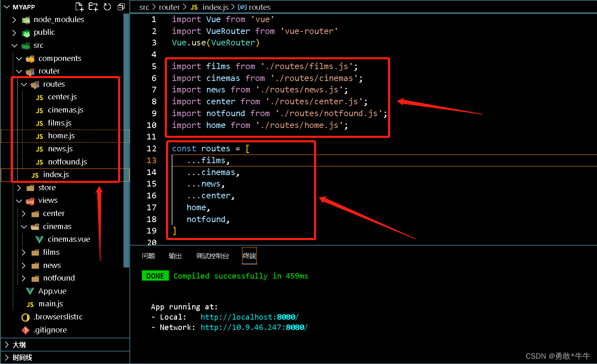Click '...cinemas,' in the routes array

tap(213, 172)
